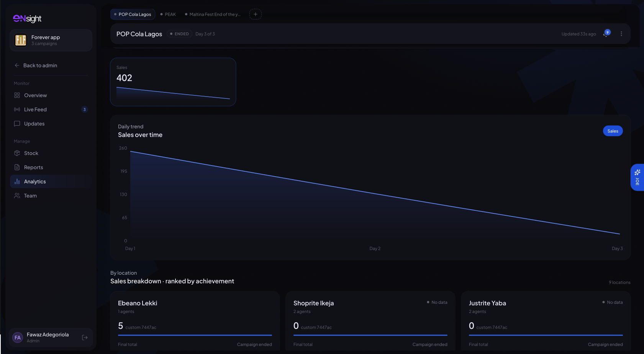Open the Forever app workspace avatar

point(21,40)
